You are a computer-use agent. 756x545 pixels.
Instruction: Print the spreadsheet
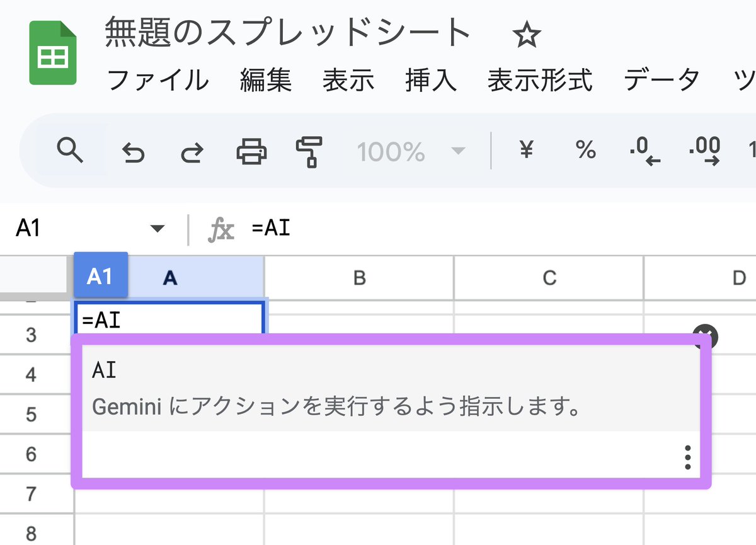coord(251,151)
